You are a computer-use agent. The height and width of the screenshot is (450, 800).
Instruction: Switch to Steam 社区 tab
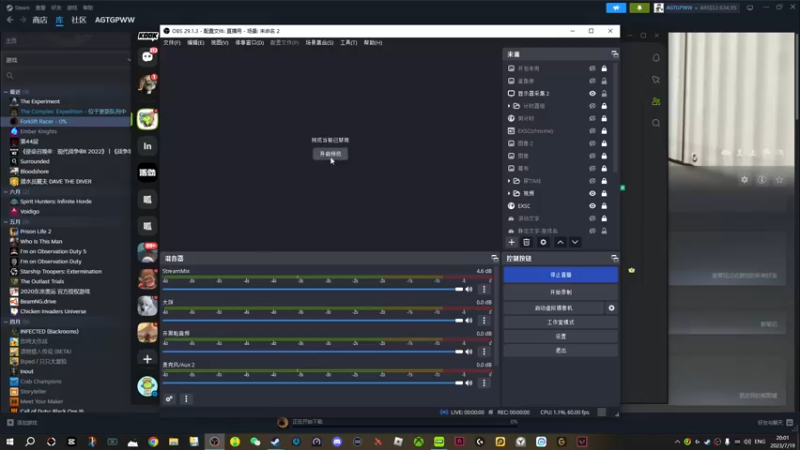[79, 20]
